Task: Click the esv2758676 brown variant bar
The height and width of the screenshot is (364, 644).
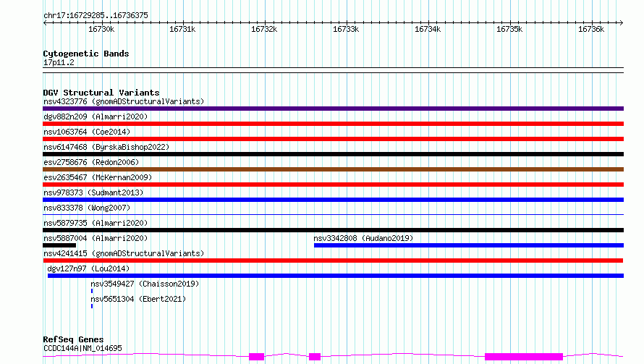Action: (333, 169)
